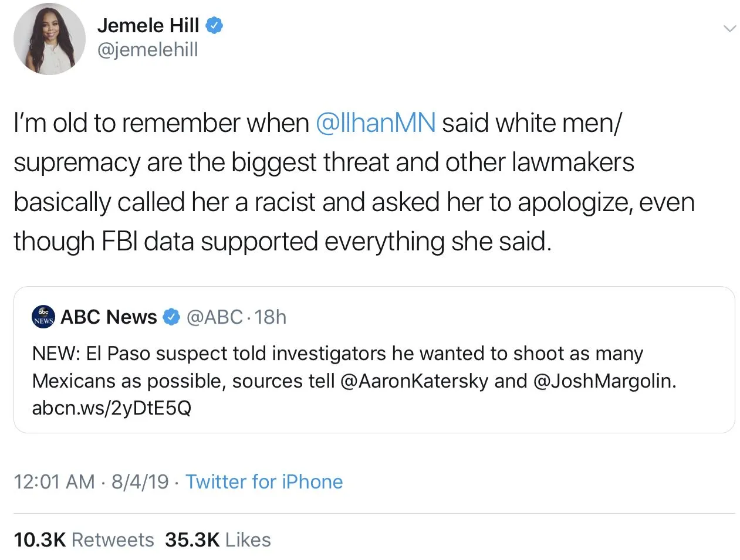Click the 12:01 AM · 8/4/19 timestamp

(91, 482)
